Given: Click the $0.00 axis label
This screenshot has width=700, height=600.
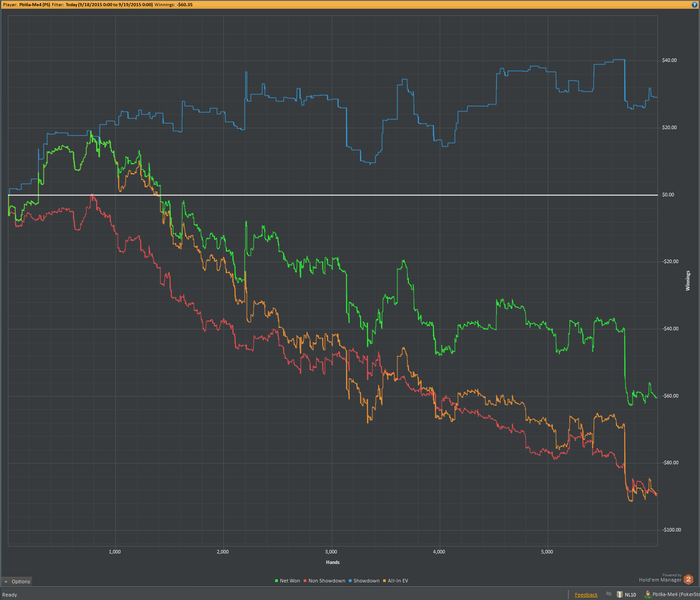Looking at the screenshot, I should (668, 195).
